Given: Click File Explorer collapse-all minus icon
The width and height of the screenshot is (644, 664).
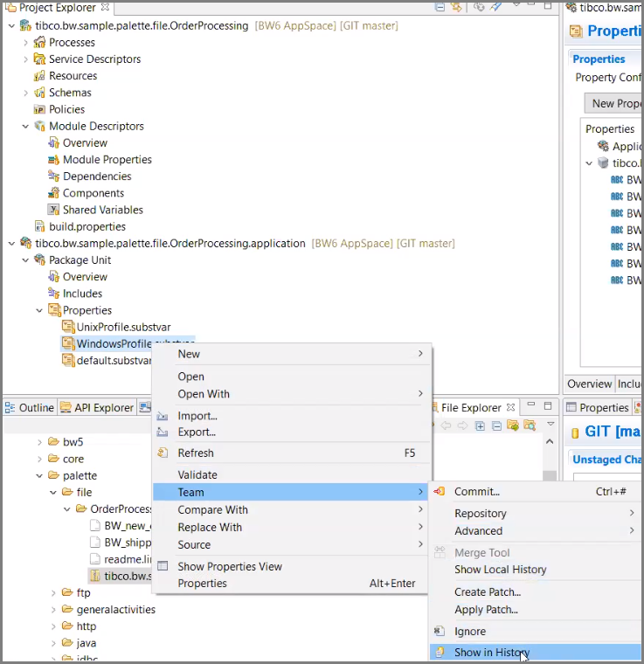Looking at the screenshot, I should pos(496,425).
